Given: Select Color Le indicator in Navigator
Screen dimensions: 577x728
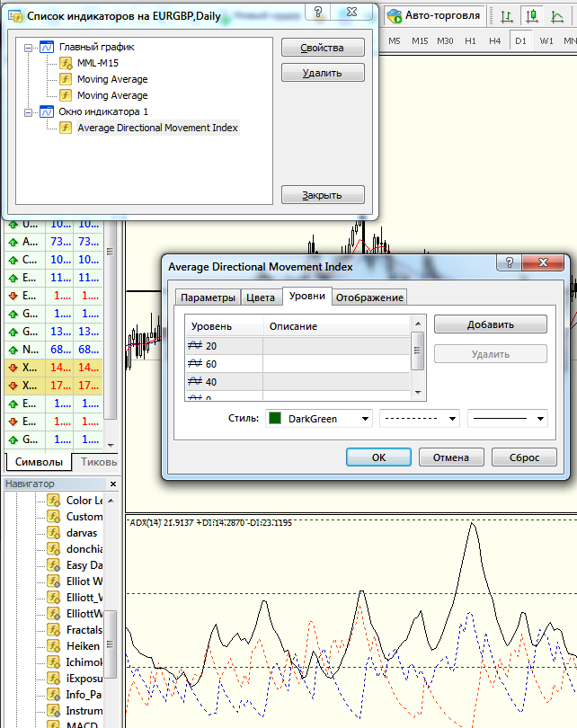Looking at the screenshot, I should (84, 501).
